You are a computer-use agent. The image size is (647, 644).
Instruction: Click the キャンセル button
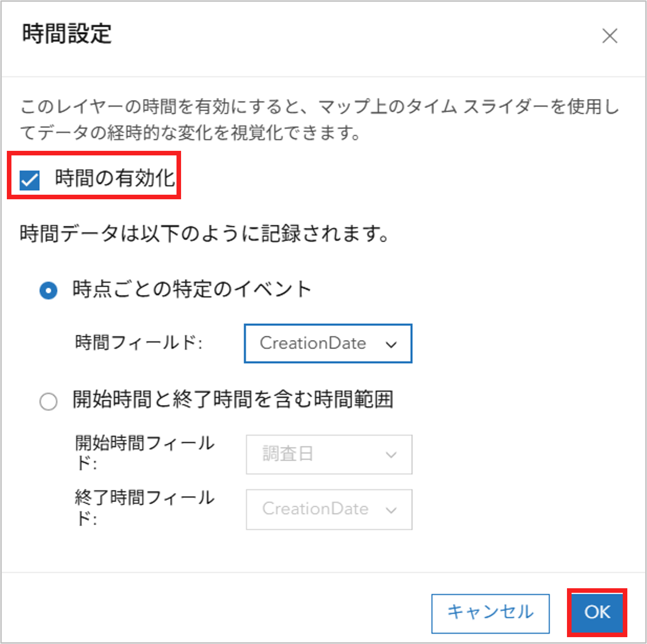coord(491,613)
